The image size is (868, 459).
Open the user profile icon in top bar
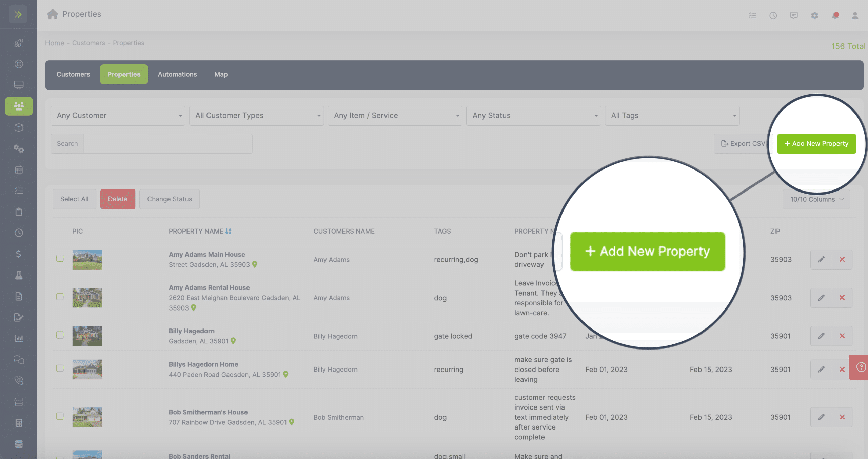click(855, 15)
